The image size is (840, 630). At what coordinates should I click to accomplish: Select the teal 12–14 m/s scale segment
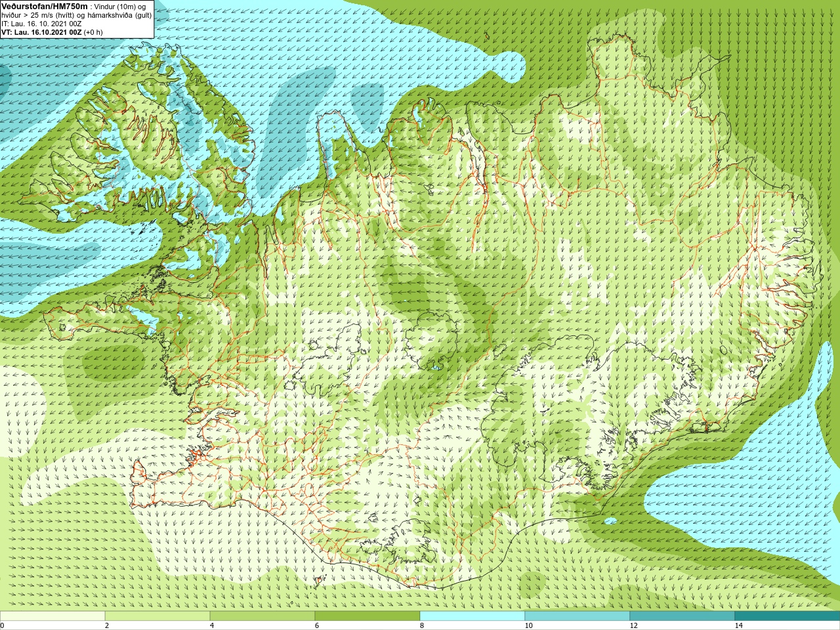coord(682,616)
